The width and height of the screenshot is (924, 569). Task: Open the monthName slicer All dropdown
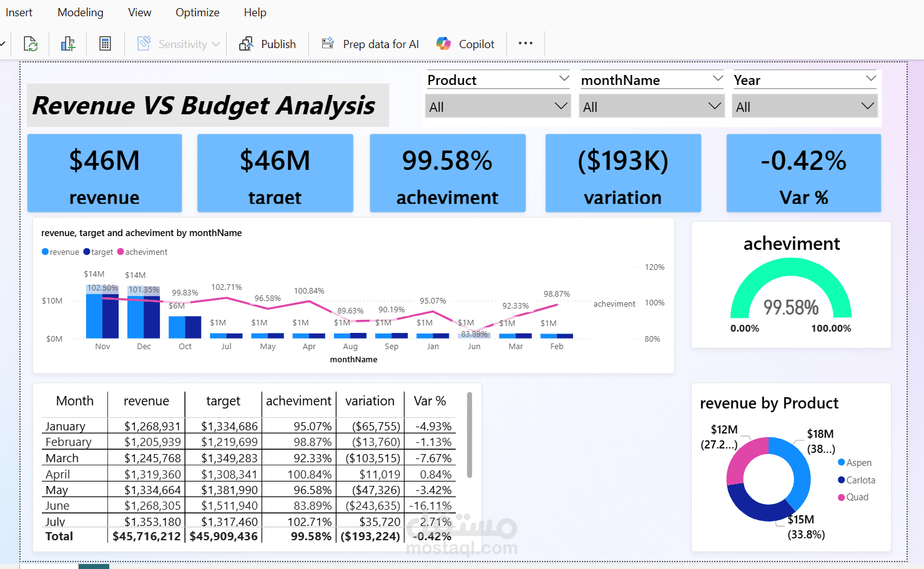click(x=651, y=106)
